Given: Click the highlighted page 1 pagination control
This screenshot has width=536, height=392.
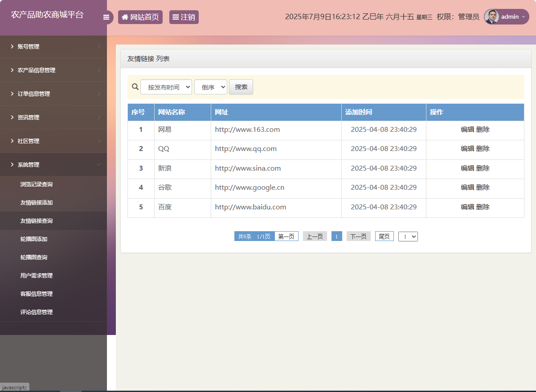Looking at the screenshot, I should (336, 236).
